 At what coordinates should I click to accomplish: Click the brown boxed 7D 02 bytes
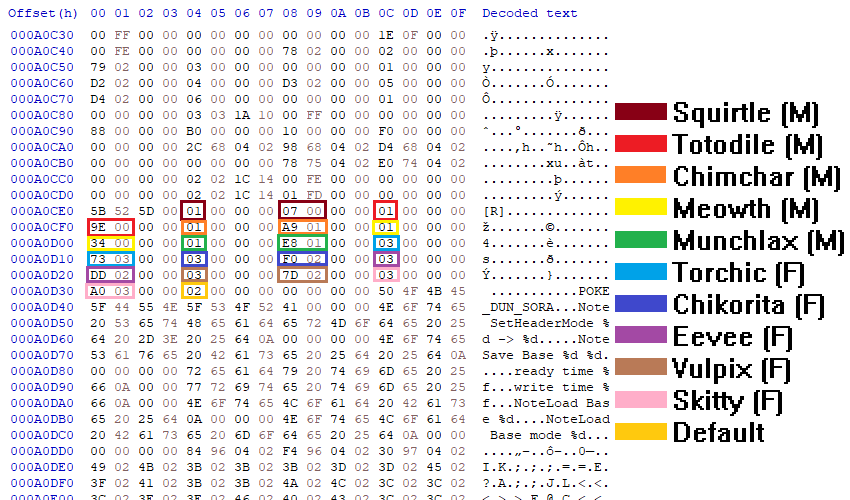tap(302, 274)
